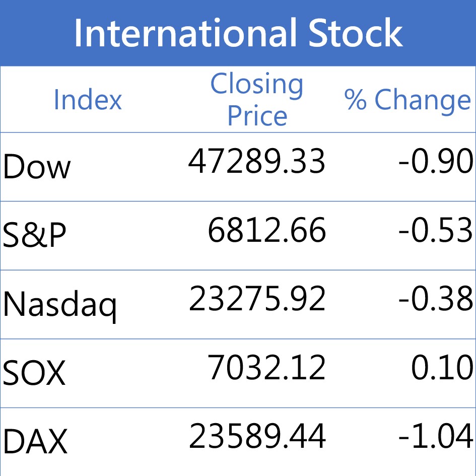
Task: Select the Nasdaq index row label
Action: point(60,305)
